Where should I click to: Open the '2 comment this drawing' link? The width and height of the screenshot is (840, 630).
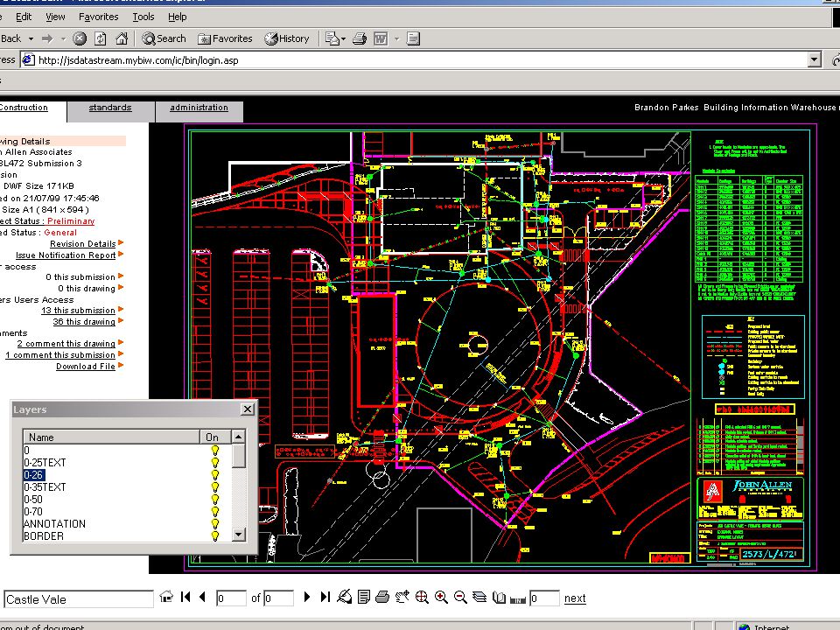66,343
